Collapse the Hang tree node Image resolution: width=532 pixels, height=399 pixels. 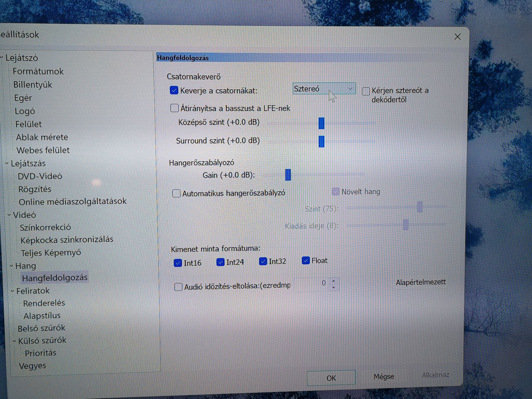coord(12,266)
